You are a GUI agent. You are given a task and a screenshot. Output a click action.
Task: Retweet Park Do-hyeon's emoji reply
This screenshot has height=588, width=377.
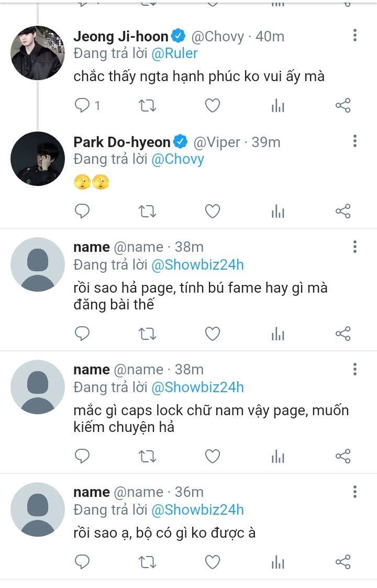(147, 211)
